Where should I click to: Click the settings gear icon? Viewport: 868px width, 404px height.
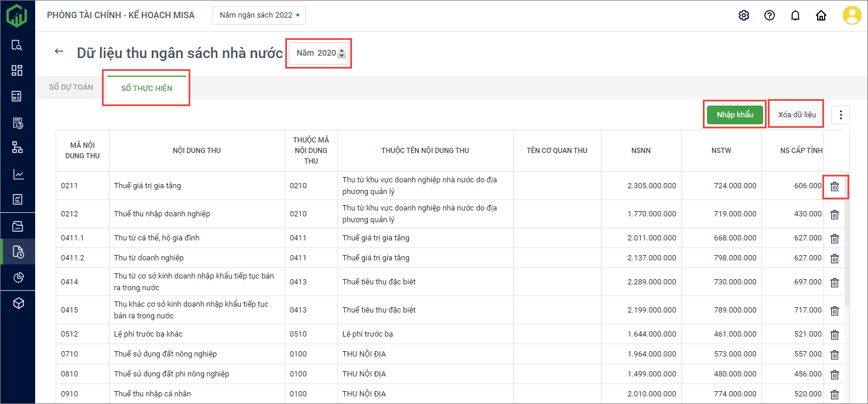tap(744, 16)
